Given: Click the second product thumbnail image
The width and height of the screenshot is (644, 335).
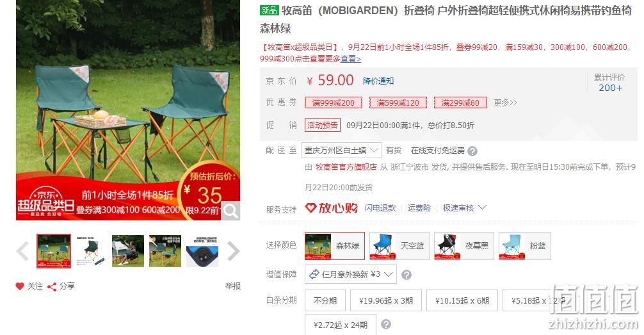Looking at the screenshot, I should [x=91, y=251].
